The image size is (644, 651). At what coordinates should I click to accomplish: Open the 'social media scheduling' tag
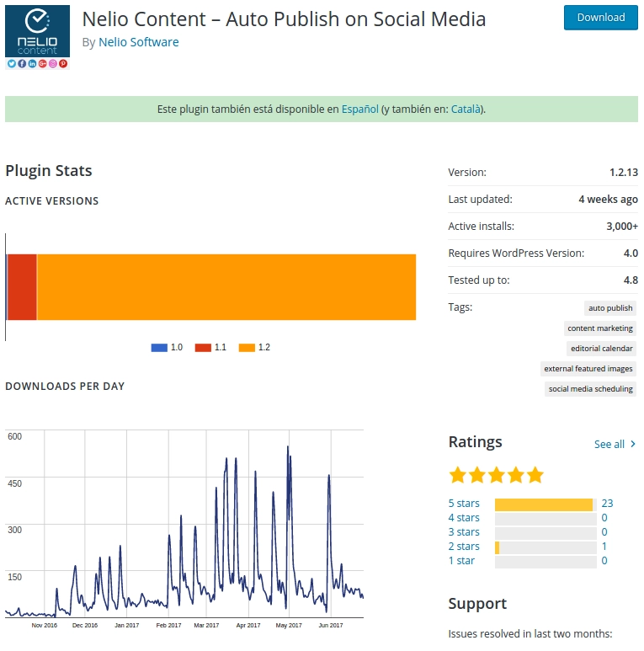[x=590, y=389]
